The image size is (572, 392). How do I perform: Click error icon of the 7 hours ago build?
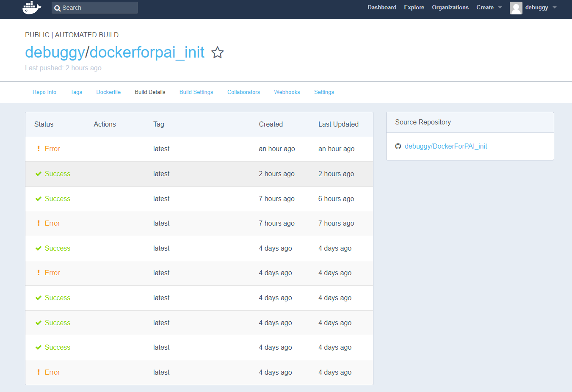click(x=39, y=223)
